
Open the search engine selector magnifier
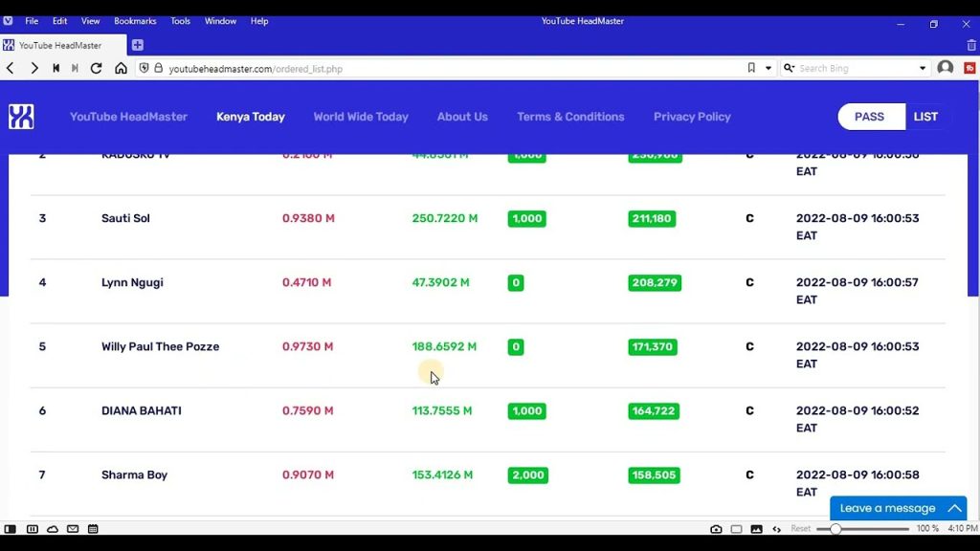(789, 68)
